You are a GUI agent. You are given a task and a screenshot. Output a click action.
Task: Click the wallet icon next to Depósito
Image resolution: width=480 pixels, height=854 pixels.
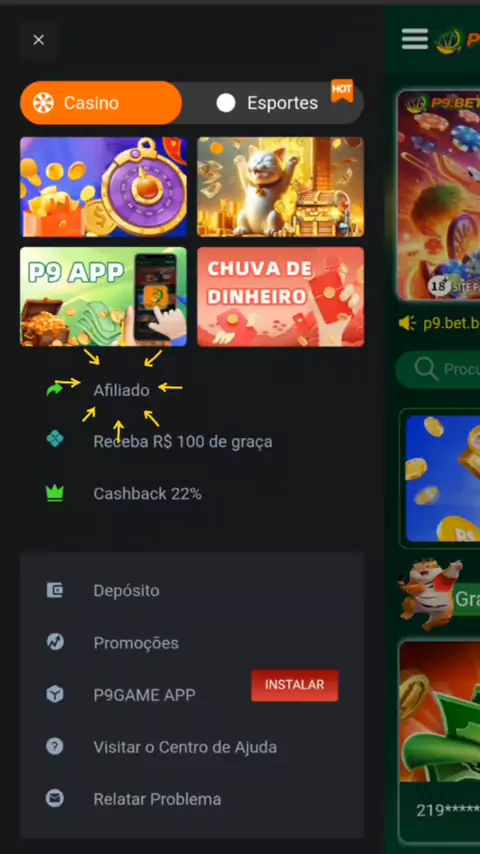tap(54, 590)
